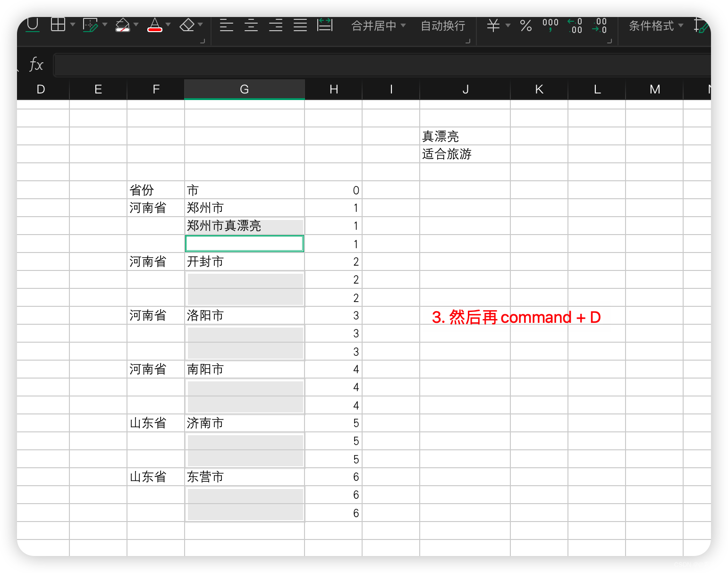
Task: Select column F header
Action: (x=156, y=89)
